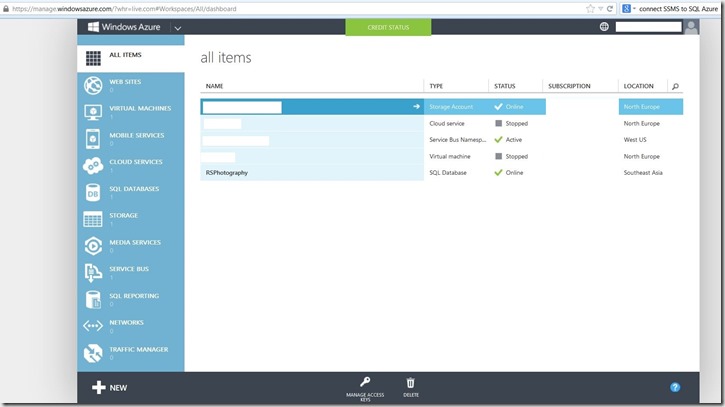725x407 pixels.
Task: Sort by the Name column header
Action: (215, 86)
